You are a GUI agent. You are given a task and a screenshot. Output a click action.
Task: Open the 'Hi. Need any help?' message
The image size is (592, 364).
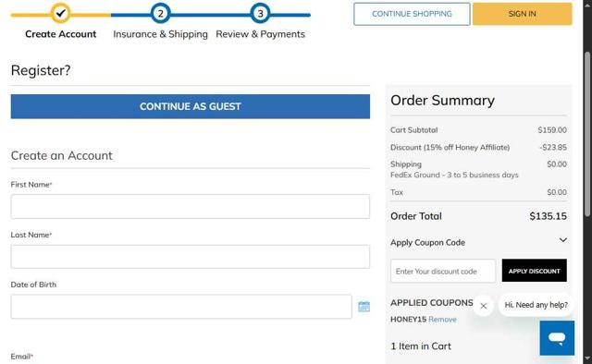pyautogui.click(x=536, y=305)
